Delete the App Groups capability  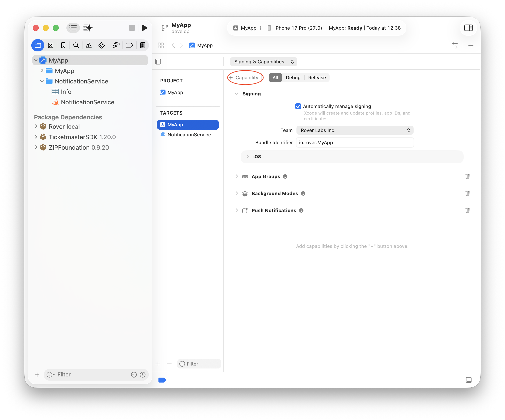coord(468,176)
